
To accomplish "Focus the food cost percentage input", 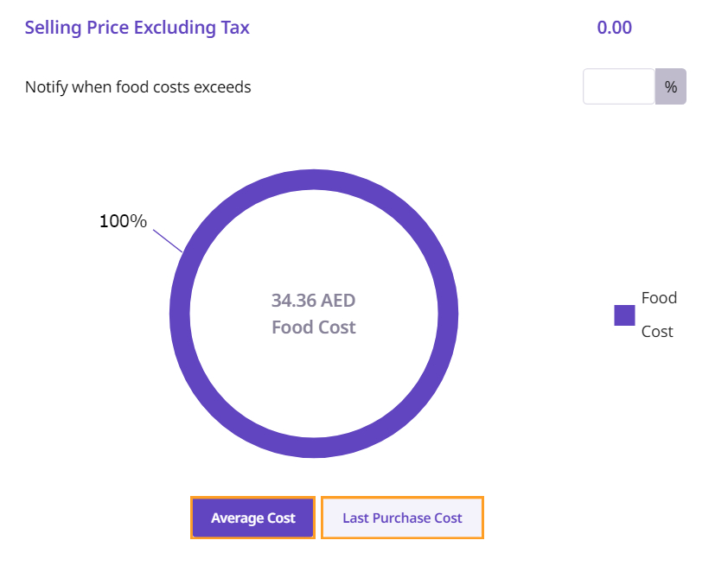I will (x=618, y=86).
